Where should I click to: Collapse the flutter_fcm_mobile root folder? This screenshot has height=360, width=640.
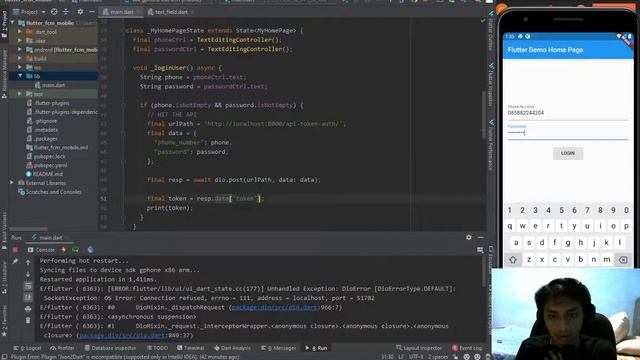coord(12,23)
